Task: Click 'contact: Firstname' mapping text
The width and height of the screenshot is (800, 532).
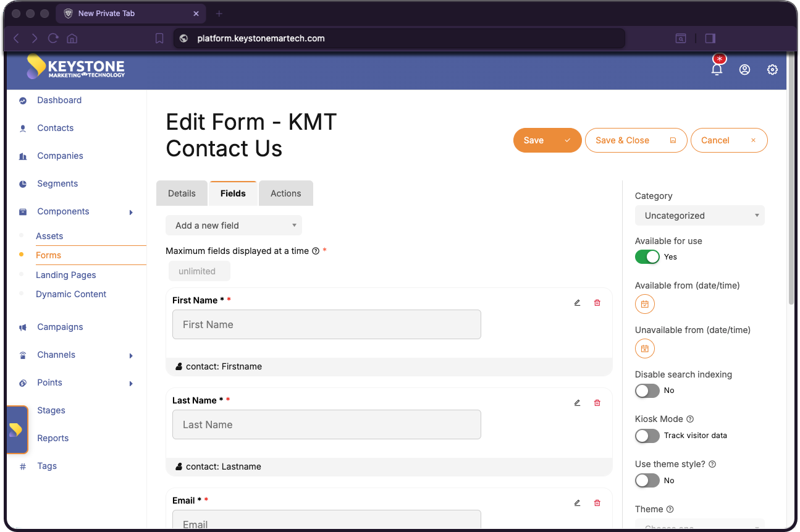Action: (224, 366)
